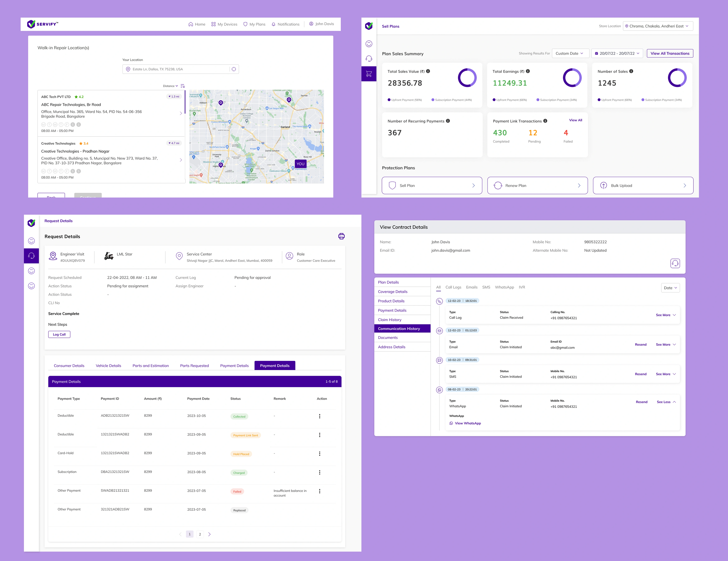Click the Servify logo in the top navigation
Viewport: 728px width, 561px height.
43,24
